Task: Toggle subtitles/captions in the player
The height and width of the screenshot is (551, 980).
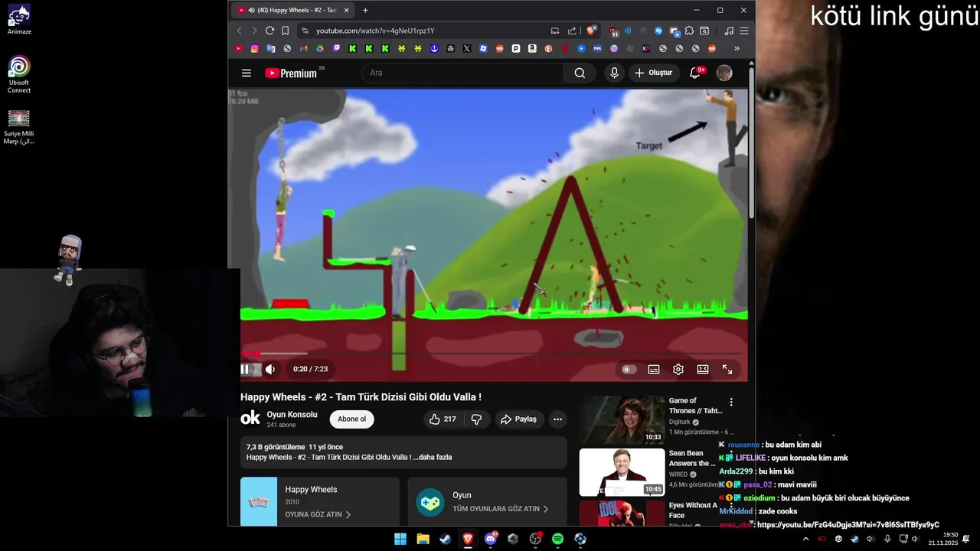Action: click(654, 370)
